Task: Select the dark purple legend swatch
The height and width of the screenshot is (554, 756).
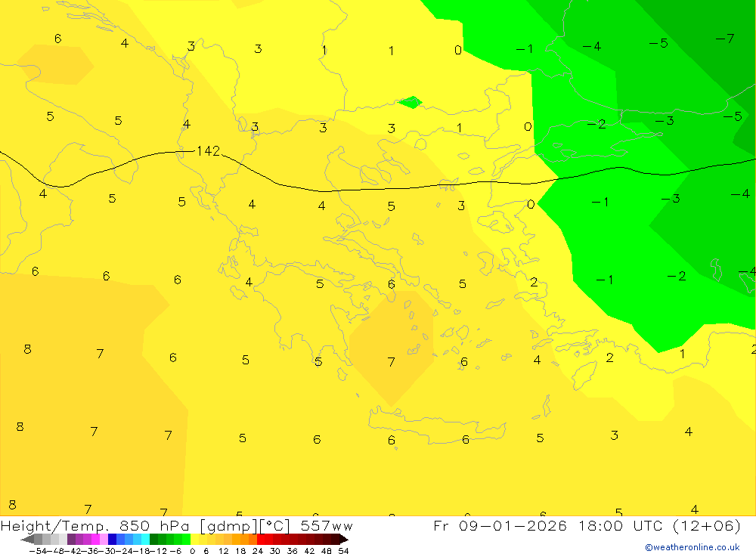Action: 71,540
